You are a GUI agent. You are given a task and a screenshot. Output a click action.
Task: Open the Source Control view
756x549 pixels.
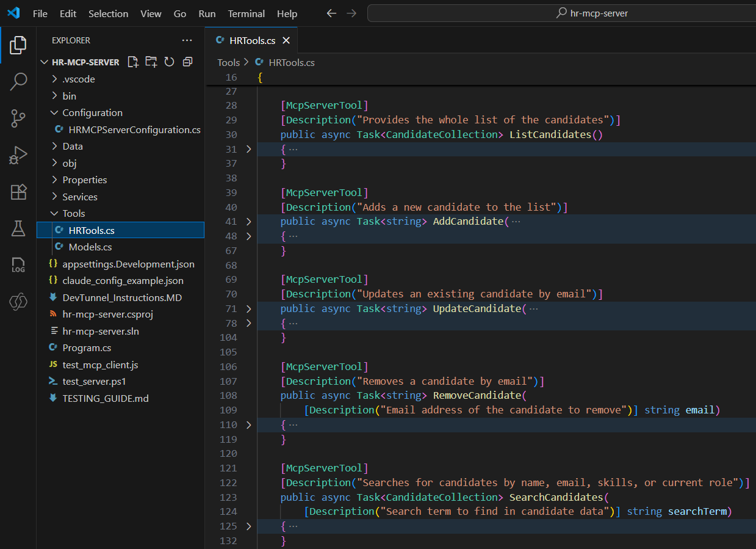click(18, 118)
